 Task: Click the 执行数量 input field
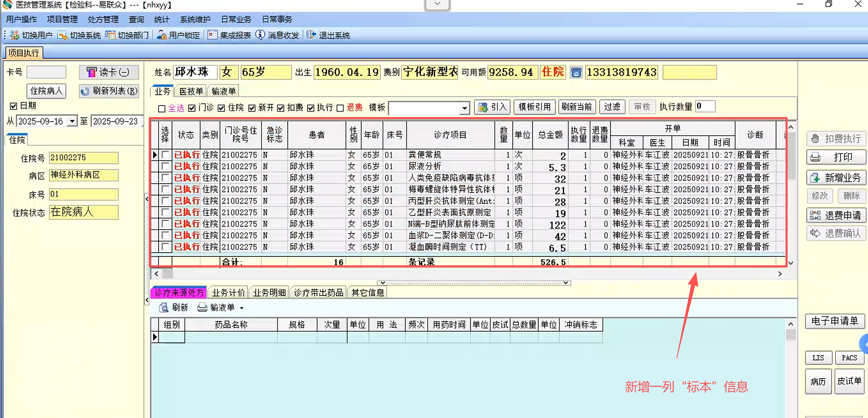(706, 106)
